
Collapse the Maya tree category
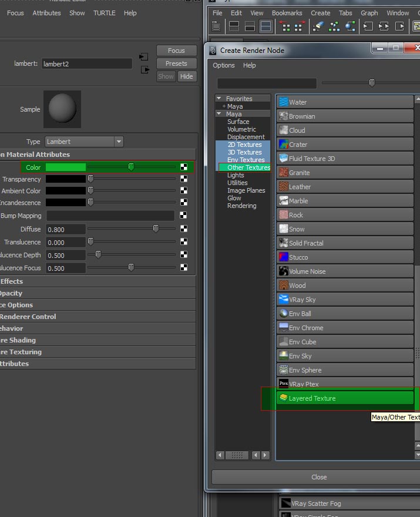click(x=219, y=113)
